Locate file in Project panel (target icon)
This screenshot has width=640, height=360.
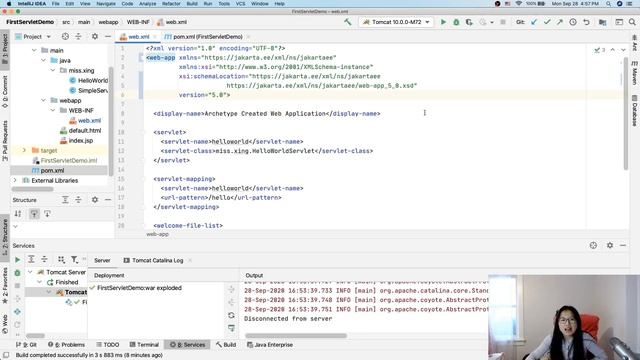pyautogui.click(x=65, y=37)
